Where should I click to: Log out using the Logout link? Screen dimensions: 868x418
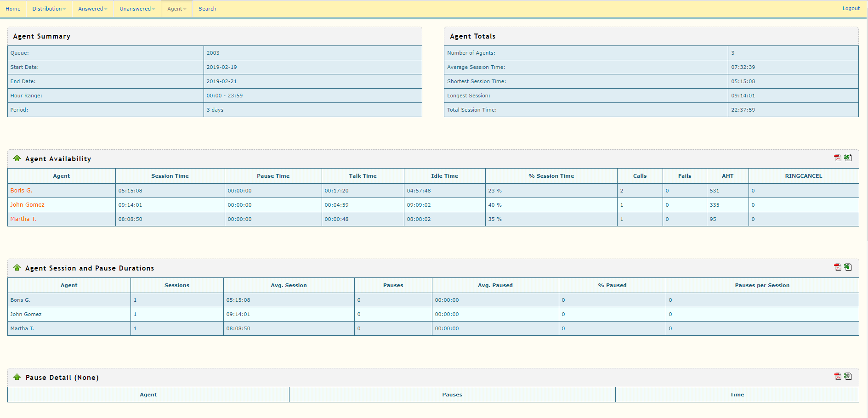[851, 8]
